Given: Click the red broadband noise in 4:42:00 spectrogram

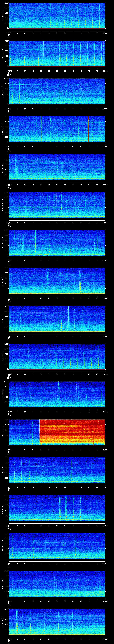Looking at the screenshot, I should pyautogui.click(x=72, y=432).
